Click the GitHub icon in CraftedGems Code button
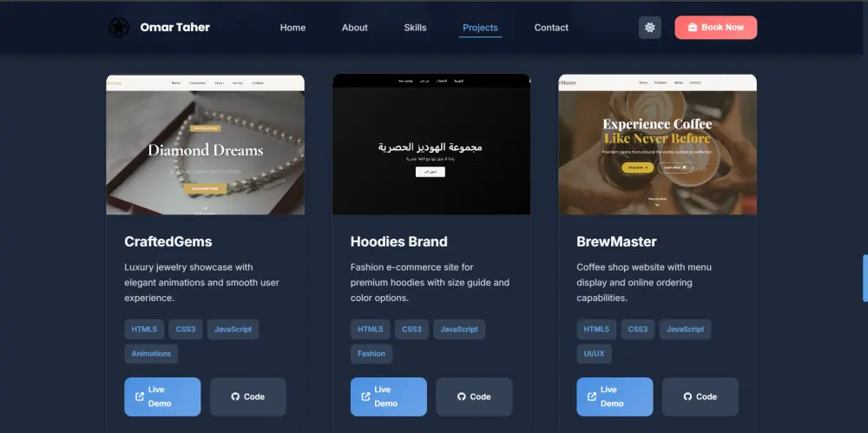Image resolution: width=868 pixels, height=433 pixels. coord(235,397)
